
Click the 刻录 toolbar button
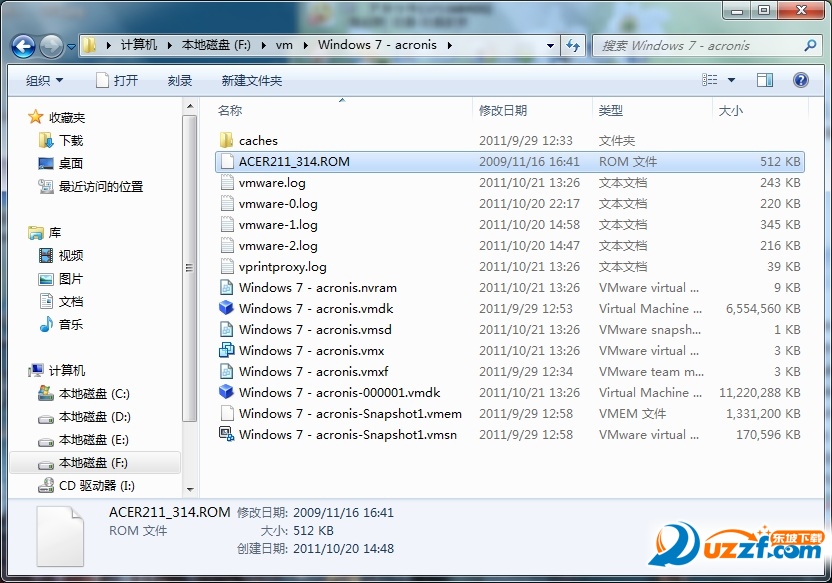pyautogui.click(x=180, y=80)
